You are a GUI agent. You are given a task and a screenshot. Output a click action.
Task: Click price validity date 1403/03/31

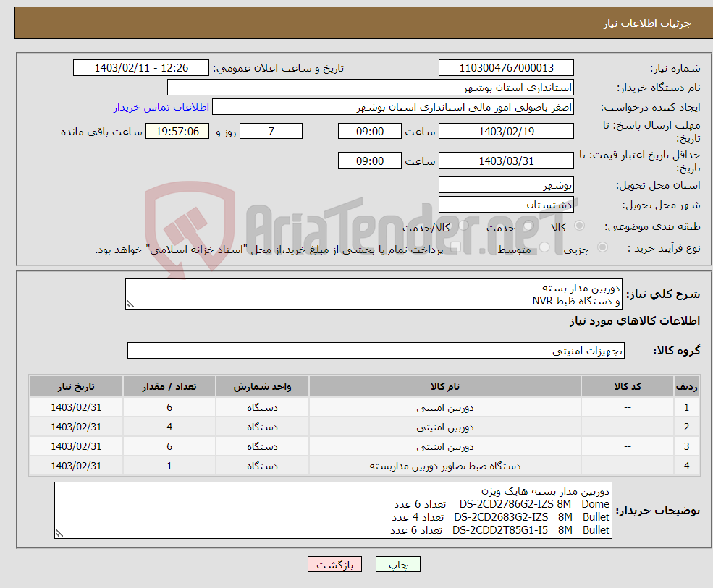[506, 161]
